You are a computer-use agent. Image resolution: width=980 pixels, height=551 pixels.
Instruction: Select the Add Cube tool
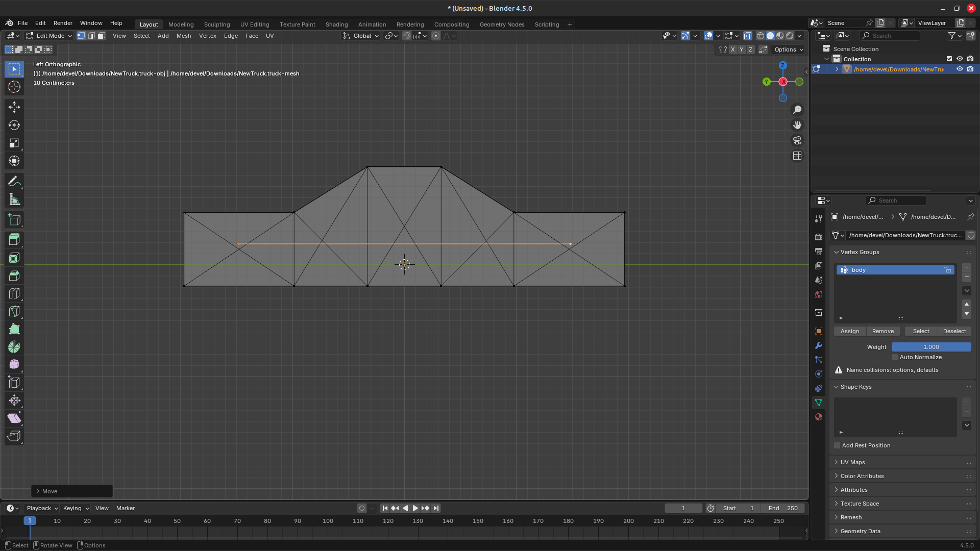pyautogui.click(x=14, y=220)
